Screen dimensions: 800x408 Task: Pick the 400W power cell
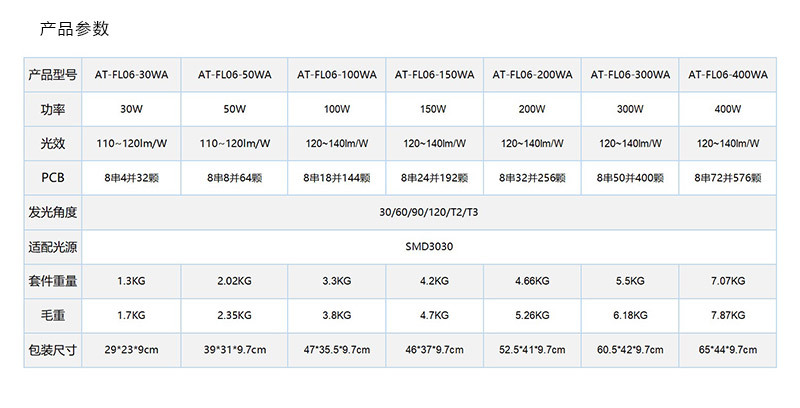[728, 109]
